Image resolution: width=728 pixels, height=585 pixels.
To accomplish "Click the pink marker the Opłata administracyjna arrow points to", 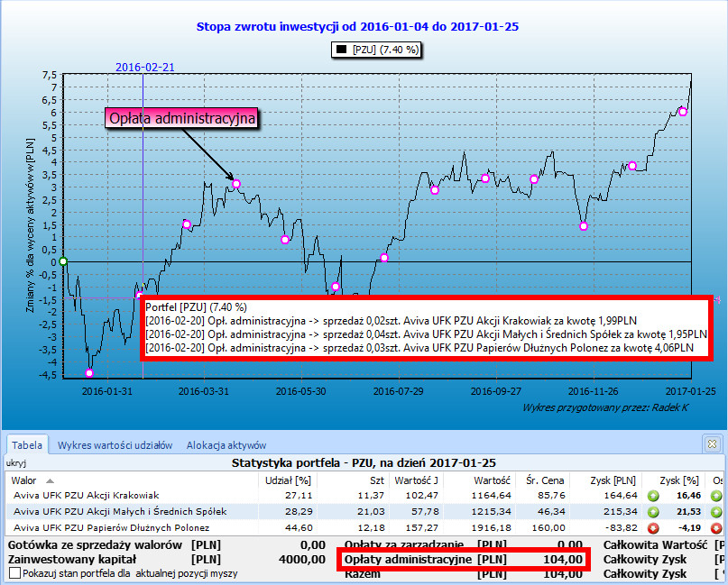I will pyautogui.click(x=236, y=184).
